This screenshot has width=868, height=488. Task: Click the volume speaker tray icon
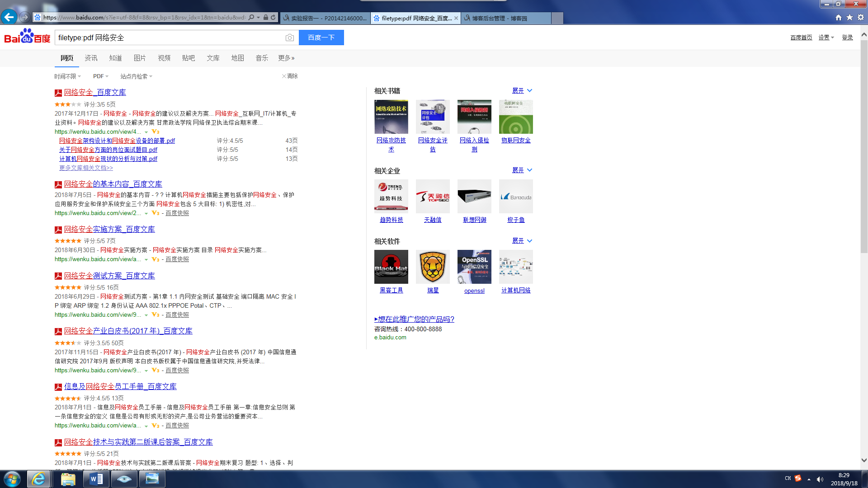pos(820,479)
